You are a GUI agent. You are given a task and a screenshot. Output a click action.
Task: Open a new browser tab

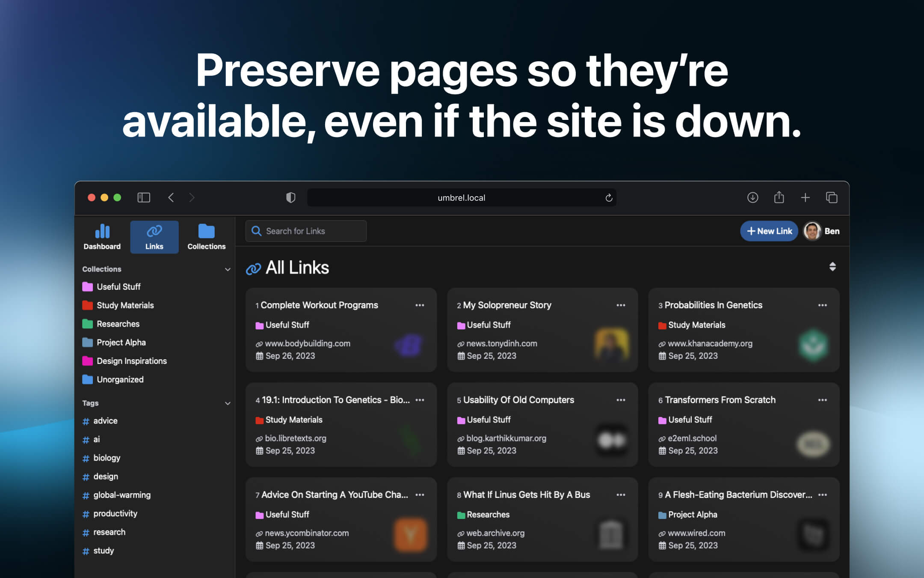[x=805, y=197]
